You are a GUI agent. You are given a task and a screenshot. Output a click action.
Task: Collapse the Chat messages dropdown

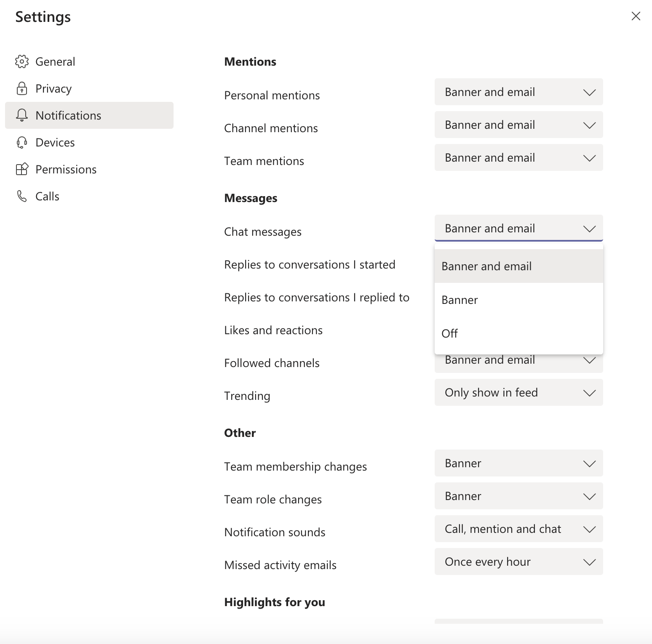pos(519,228)
